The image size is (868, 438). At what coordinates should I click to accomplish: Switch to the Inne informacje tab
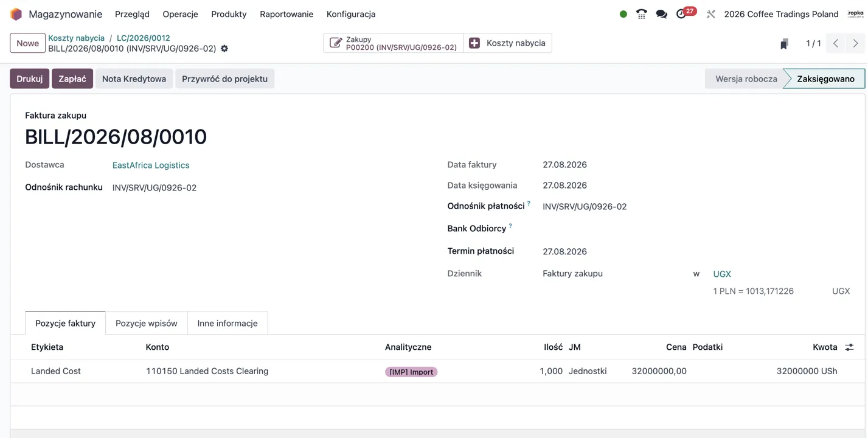[x=227, y=323]
